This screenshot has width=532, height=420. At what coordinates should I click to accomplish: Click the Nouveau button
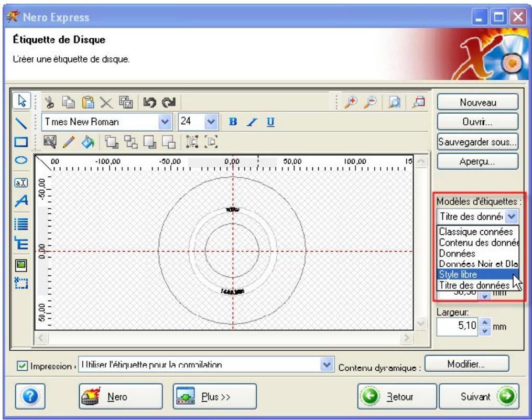[x=477, y=102]
